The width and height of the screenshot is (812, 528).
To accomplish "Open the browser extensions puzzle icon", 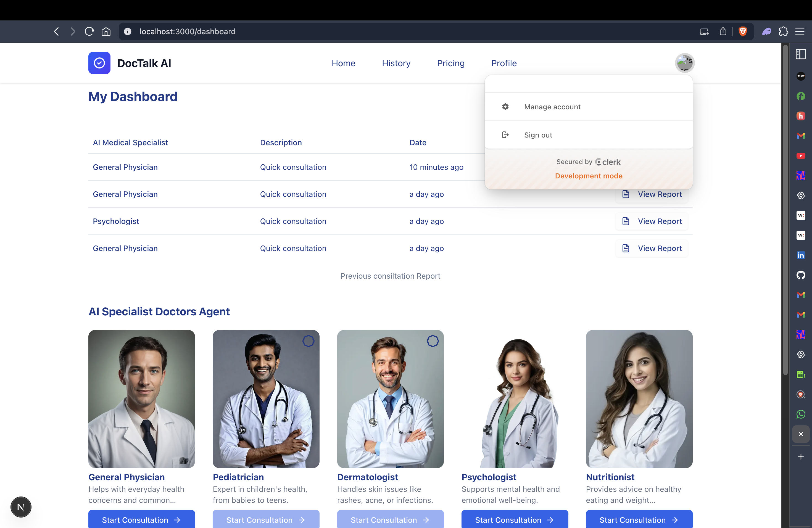I will pyautogui.click(x=784, y=31).
